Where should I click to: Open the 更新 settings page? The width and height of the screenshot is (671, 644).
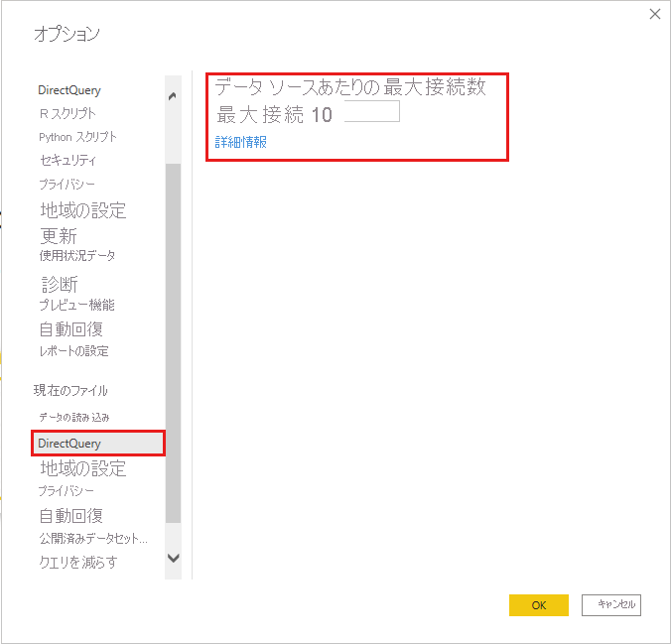(59, 235)
